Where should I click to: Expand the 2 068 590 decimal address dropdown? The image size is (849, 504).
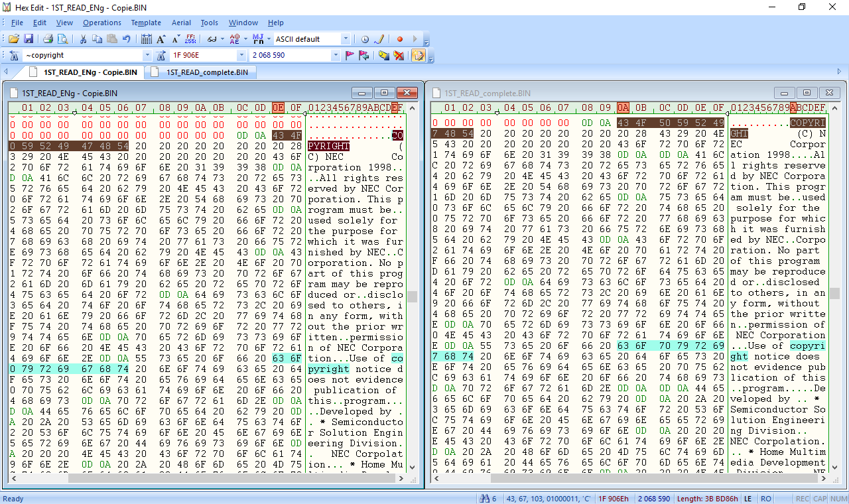pos(336,56)
